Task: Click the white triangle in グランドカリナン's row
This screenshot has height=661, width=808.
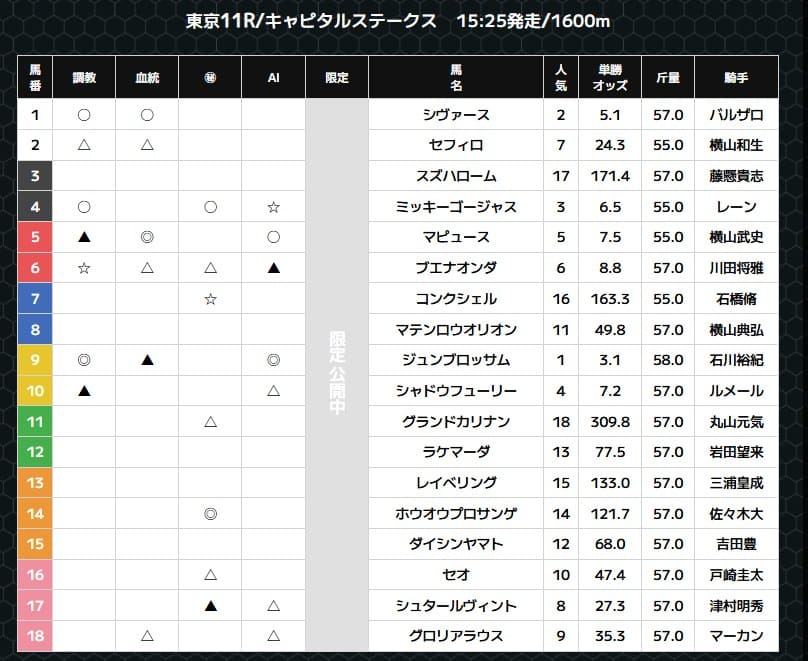Action: tap(210, 422)
